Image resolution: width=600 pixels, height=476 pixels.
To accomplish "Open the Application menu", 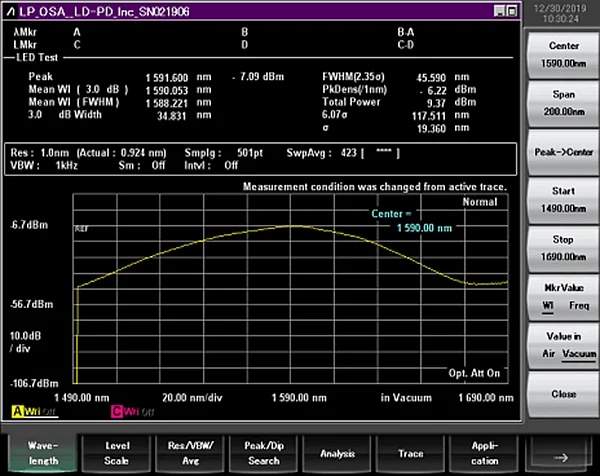I will click(x=485, y=454).
